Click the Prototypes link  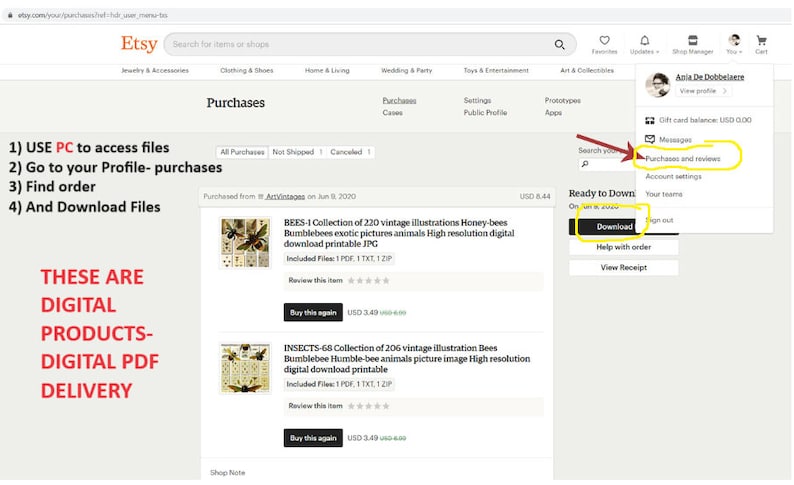(563, 100)
